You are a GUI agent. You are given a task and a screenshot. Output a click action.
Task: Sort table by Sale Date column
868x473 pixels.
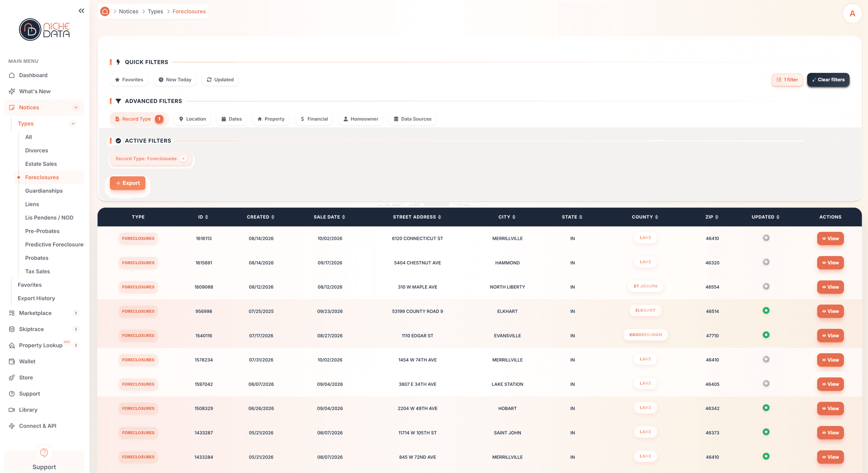(330, 217)
